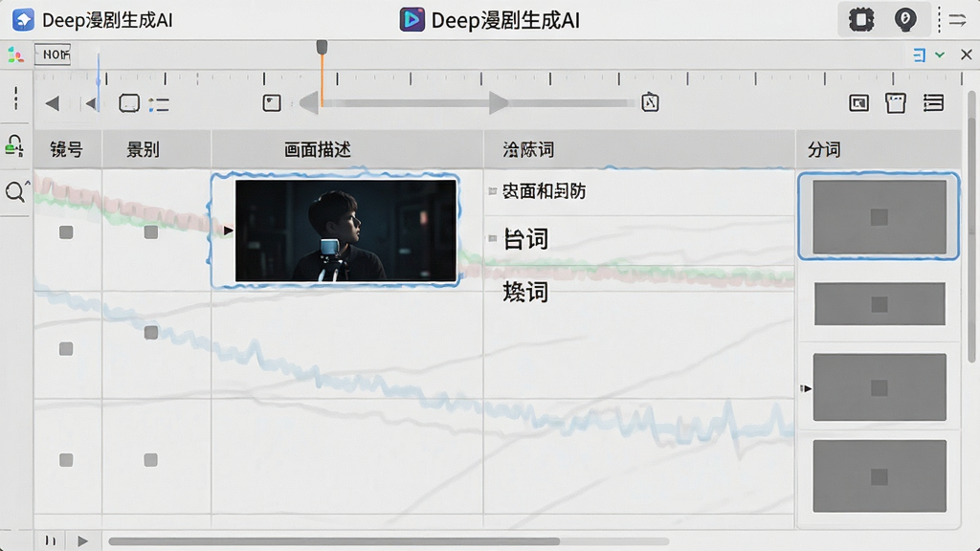Expand the green chevron dropdown at top right
The width and height of the screenshot is (980, 551).
[940, 55]
